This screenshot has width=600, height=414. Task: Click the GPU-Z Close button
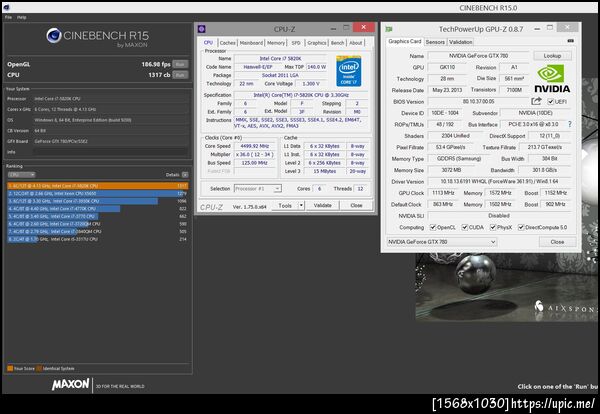tap(557, 242)
